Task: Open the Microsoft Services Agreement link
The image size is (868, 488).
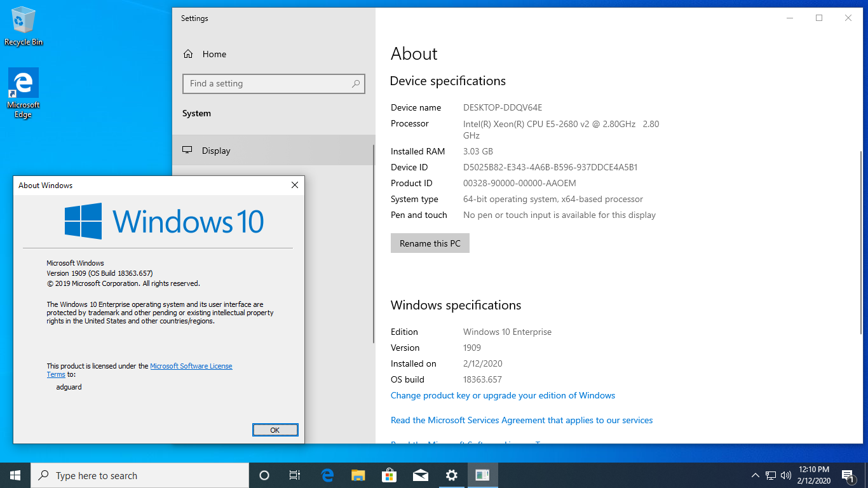Action: tap(522, 420)
